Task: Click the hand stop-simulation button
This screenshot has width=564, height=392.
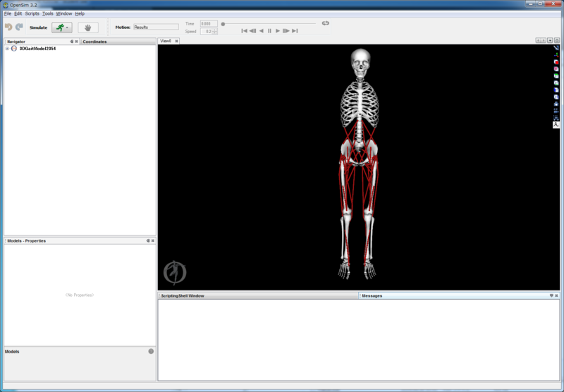Action: tap(87, 27)
